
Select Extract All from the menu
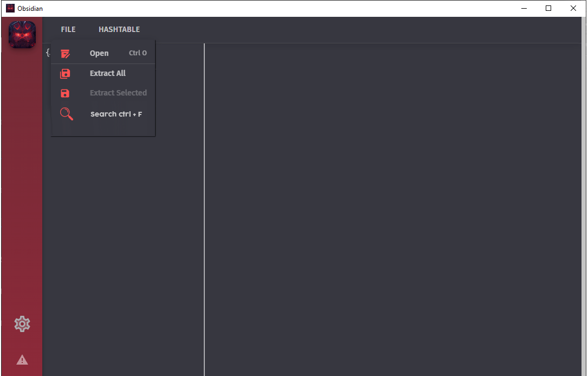[x=107, y=73]
